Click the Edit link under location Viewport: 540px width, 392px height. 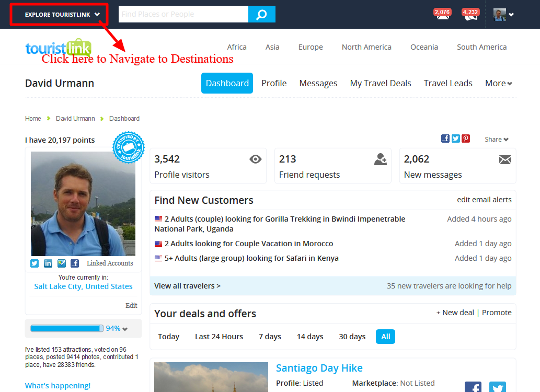pos(131,306)
